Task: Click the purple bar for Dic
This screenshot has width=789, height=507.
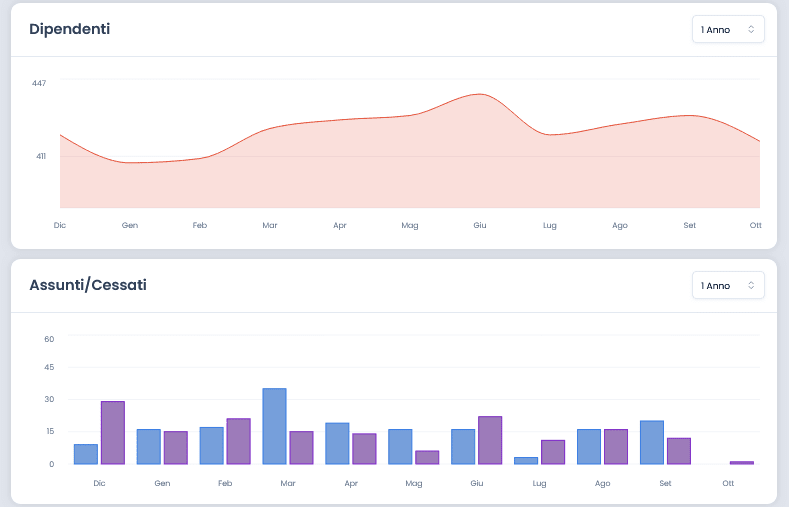Action: [113, 433]
